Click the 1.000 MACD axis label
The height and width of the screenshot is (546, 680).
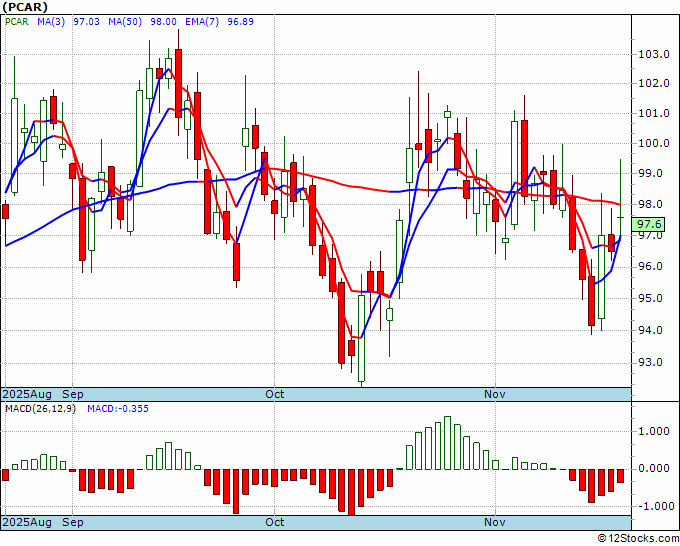point(654,432)
